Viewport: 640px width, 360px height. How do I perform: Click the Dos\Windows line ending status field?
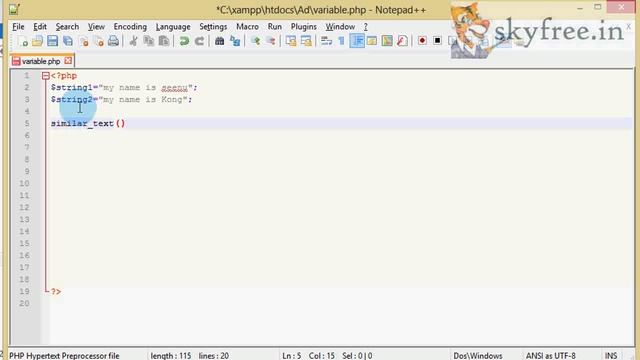(x=478, y=356)
